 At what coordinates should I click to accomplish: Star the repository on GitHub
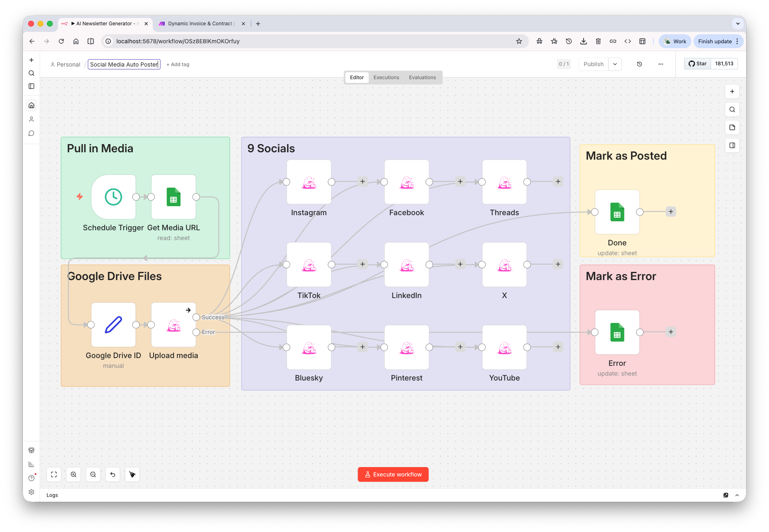click(x=698, y=63)
